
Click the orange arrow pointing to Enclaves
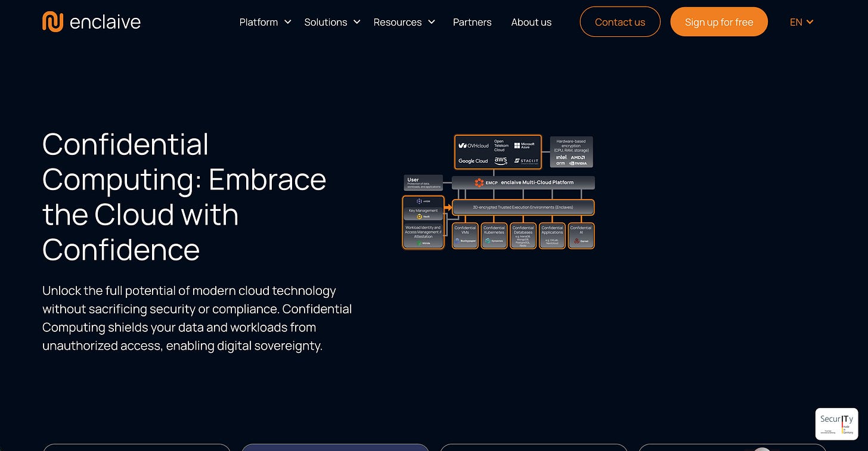448,207
